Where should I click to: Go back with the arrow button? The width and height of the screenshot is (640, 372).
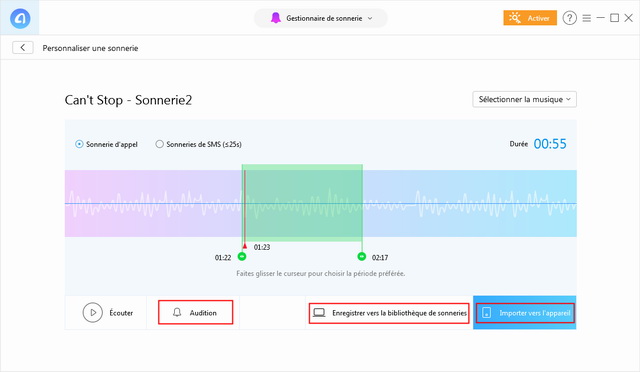pyautogui.click(x=22, y=48)
